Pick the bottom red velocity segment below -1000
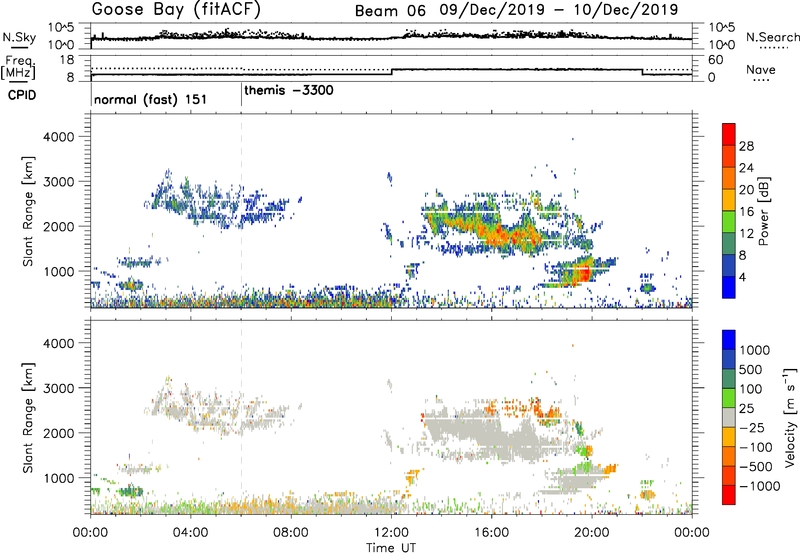Image resolution: width=800 pixels, height=554 pixels. (x=729, y=495)
